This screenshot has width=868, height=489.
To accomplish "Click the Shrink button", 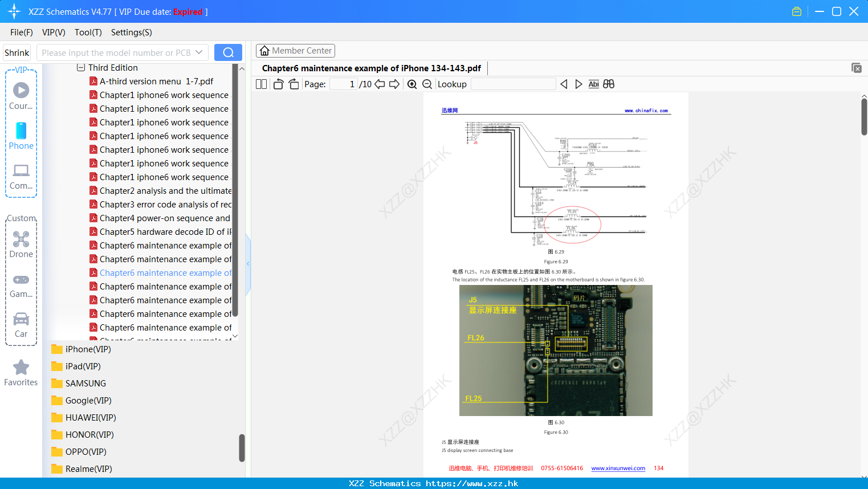I will 17,52.
